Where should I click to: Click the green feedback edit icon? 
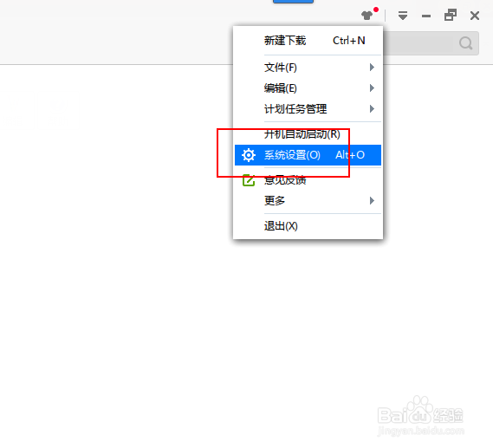coord(249,180)
